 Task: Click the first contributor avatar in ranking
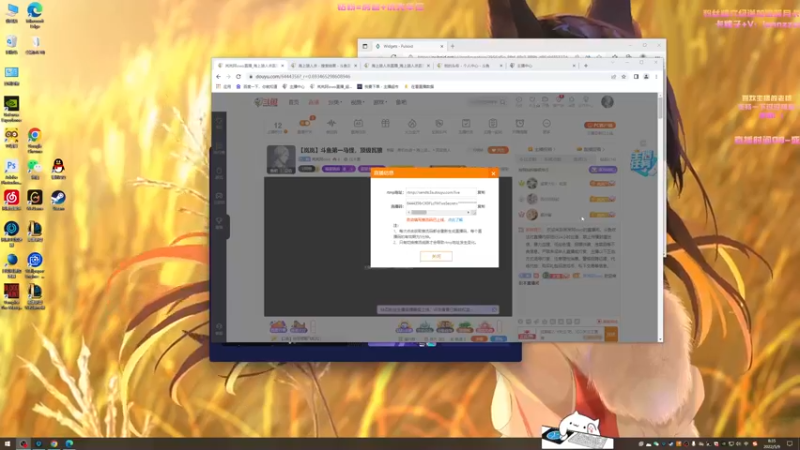click(532, 183)
